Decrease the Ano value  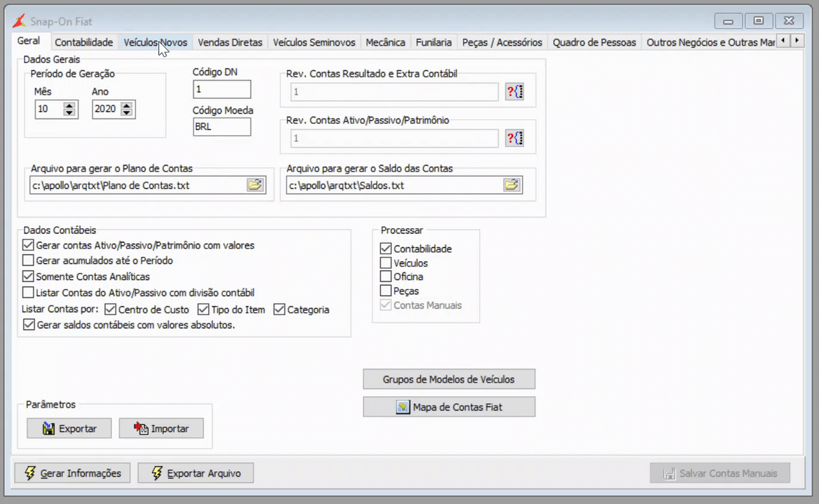(126, 113)
